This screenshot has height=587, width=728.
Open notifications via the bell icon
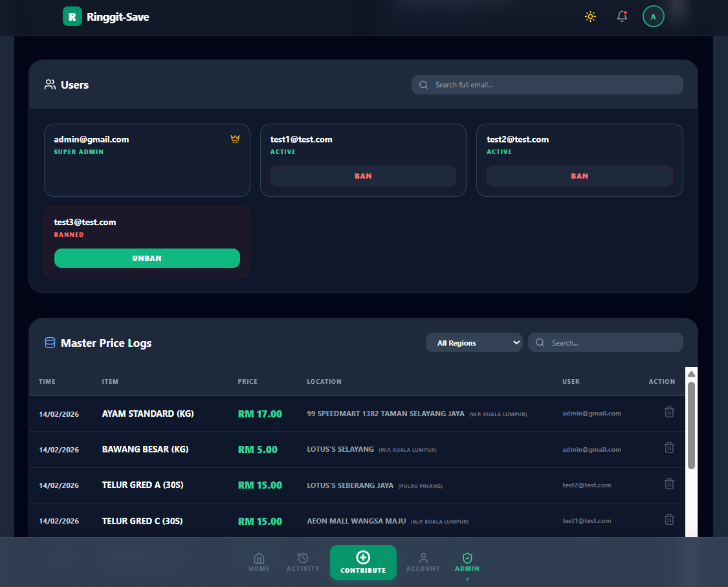(x=622, y=17)
